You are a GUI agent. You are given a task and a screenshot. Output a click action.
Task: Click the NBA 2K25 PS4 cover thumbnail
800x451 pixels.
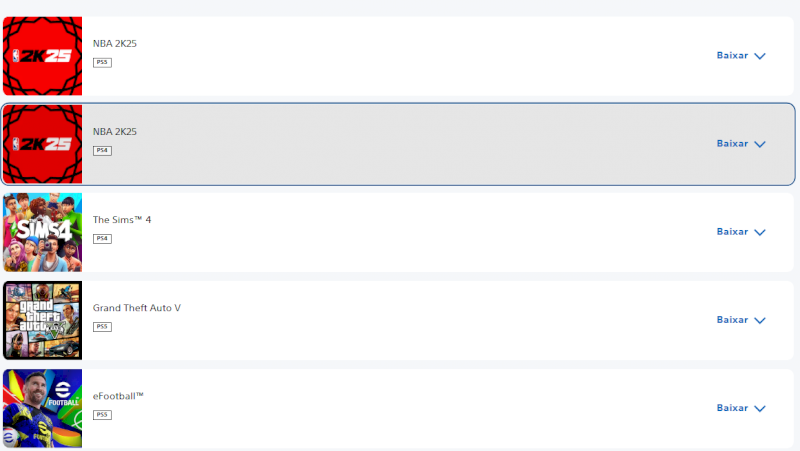(x=42, y=144)
